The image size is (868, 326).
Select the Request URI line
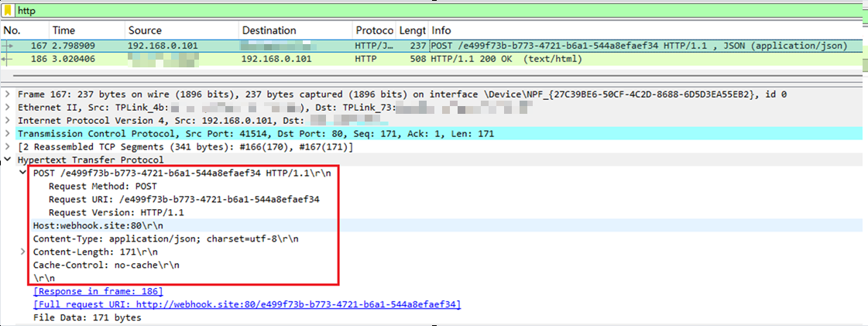tap(184, 199)
